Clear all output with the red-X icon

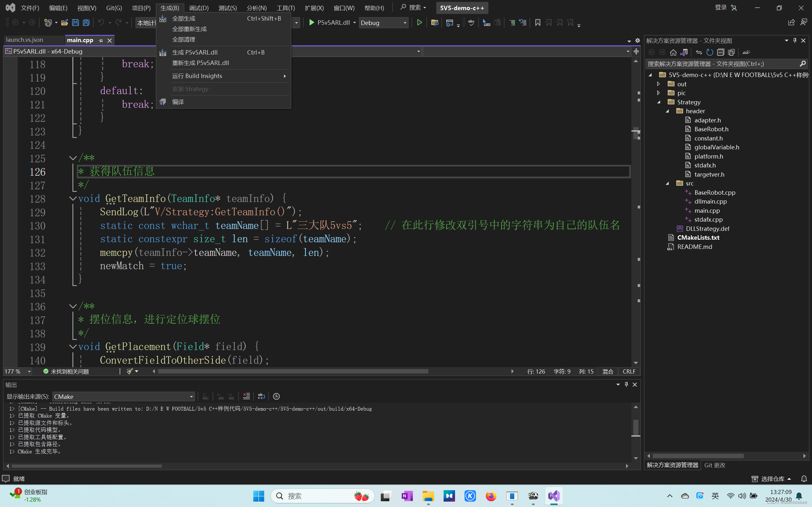pos(246,396)
